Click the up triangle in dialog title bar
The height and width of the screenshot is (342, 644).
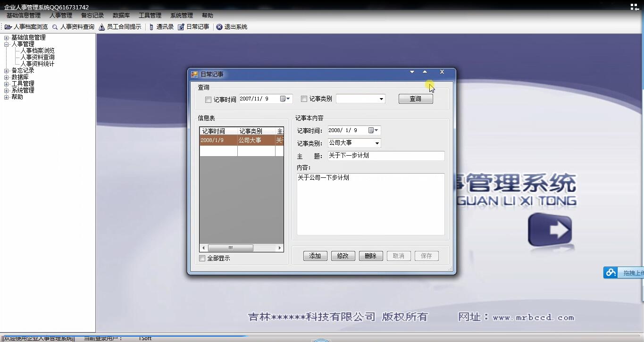tap(425, 72)
